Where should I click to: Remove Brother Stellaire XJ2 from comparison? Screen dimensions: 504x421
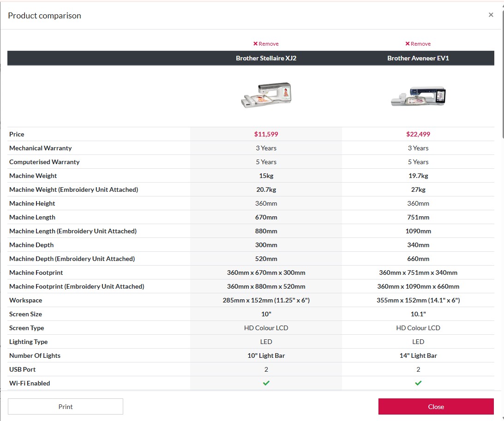266,44
